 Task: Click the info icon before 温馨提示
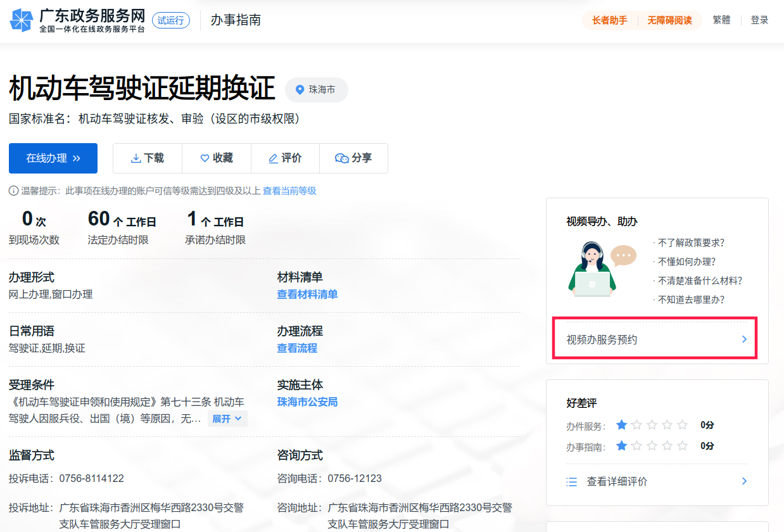13,191
